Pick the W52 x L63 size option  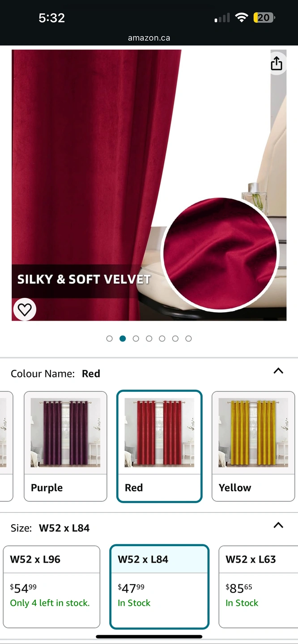[258, 587]
